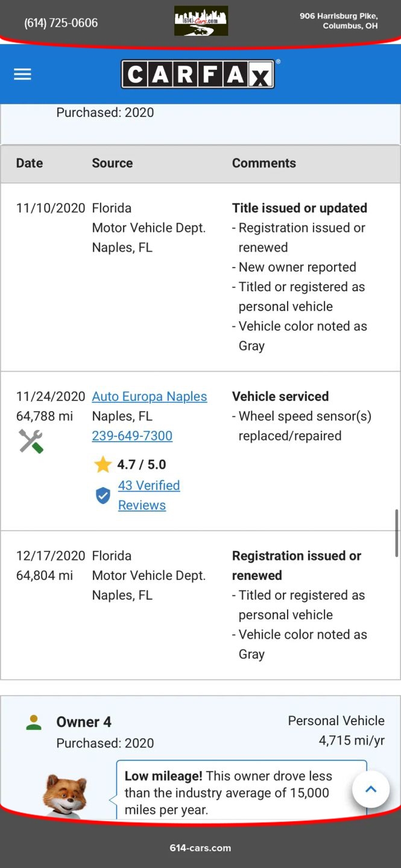This screenshot has height=868, width=401.
Task: Open the 906 Harrisburg Pike address
Action: coord(339,21)
